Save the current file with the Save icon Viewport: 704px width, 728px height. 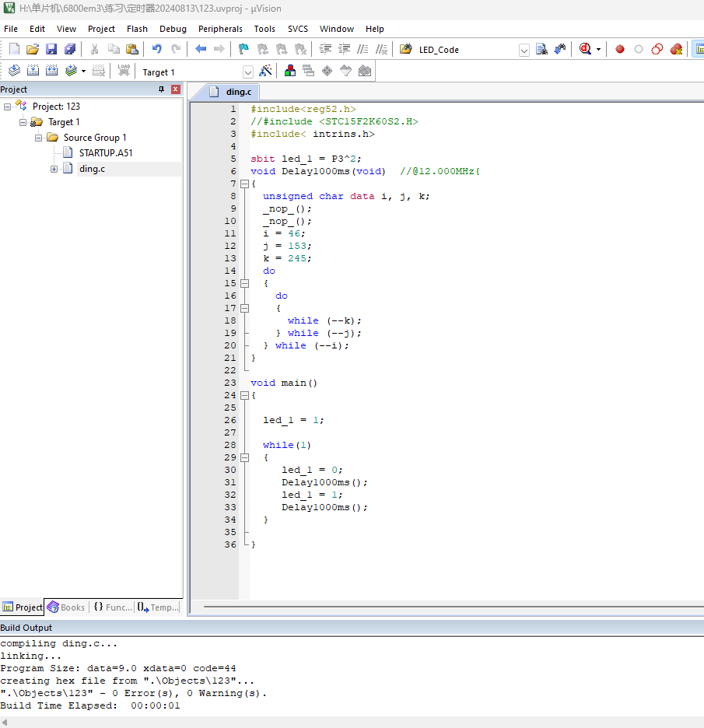pos(51,49)
